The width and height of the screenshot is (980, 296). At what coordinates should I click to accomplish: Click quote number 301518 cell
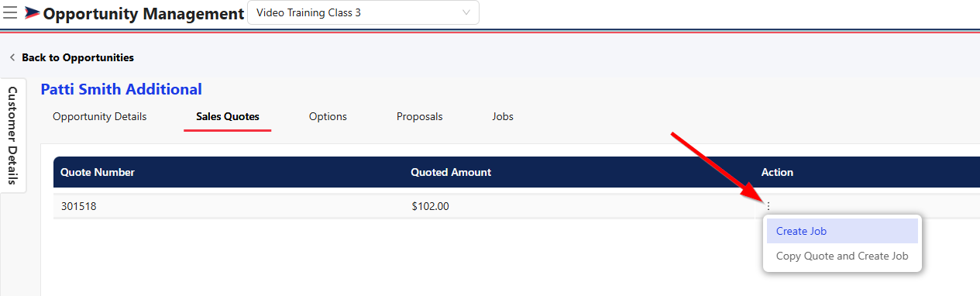[78, 206]
